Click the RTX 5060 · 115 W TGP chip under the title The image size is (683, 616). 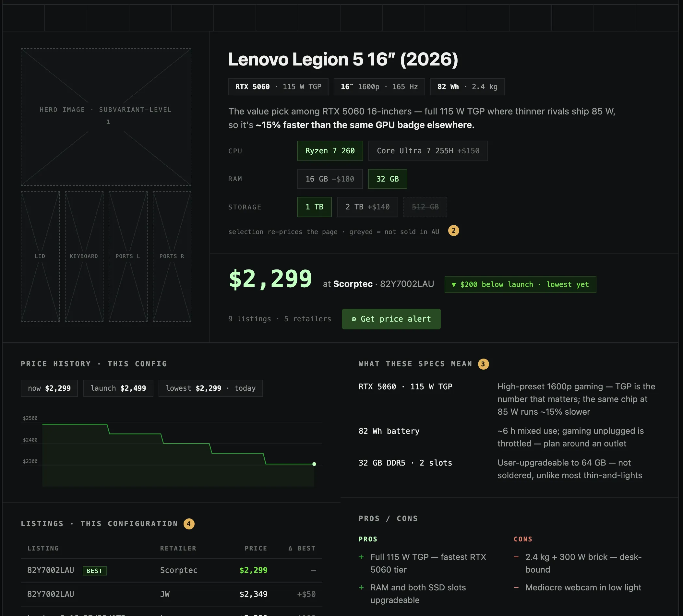point(278,87)
